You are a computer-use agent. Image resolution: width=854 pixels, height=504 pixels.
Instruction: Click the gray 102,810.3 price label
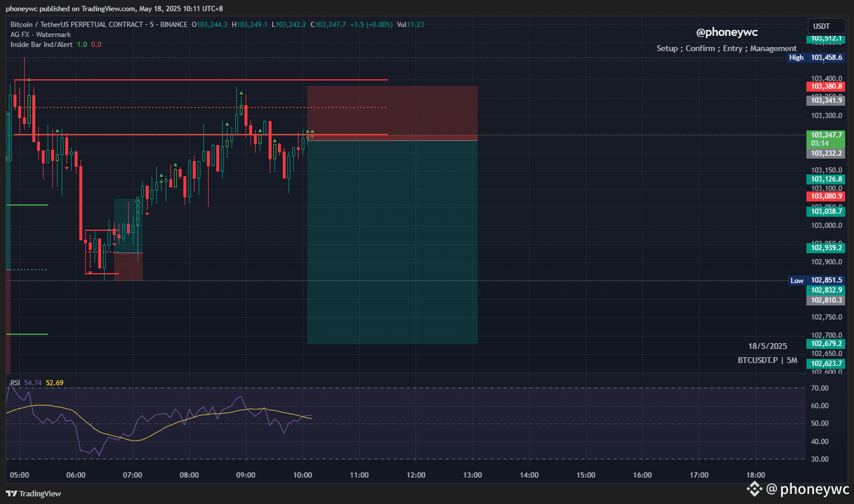click(826, 300)
